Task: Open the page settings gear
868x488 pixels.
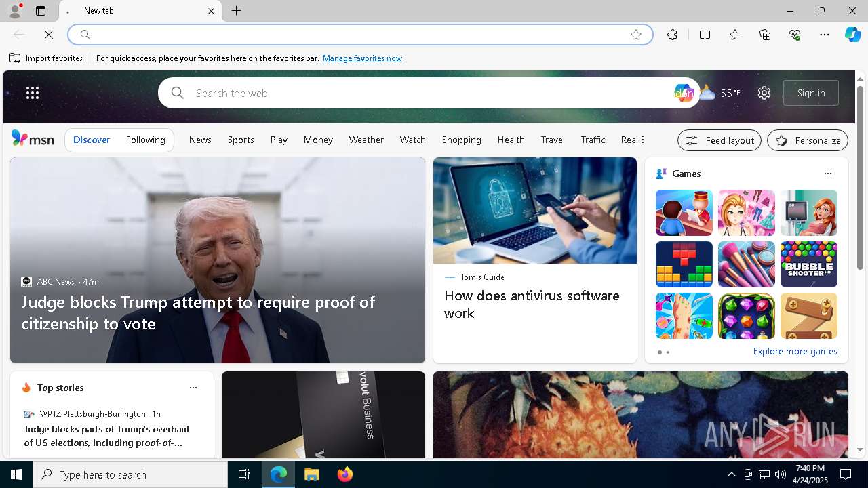Action: [x=764, y=93]
